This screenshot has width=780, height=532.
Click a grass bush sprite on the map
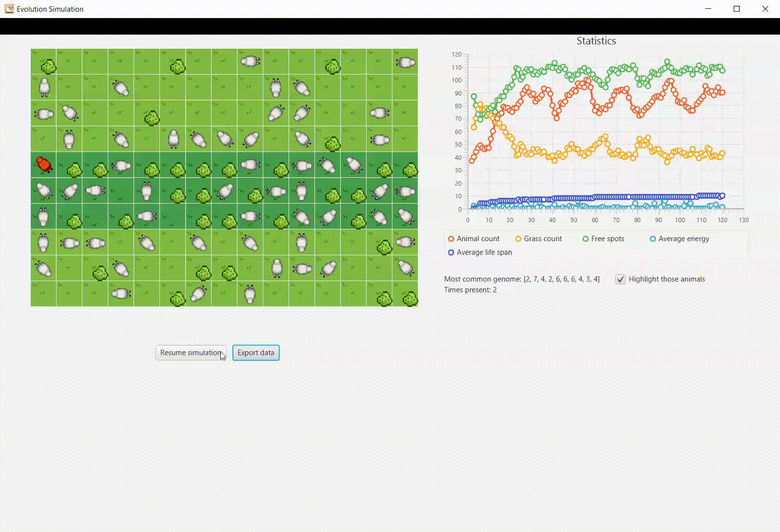[74, 170]
